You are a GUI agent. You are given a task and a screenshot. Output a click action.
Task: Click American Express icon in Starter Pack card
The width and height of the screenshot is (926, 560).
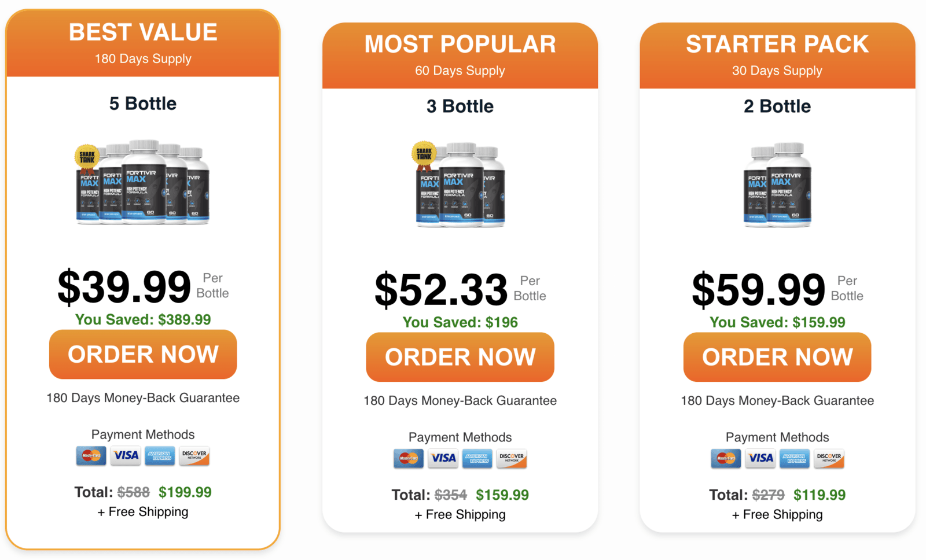click(x=795, y=459)
